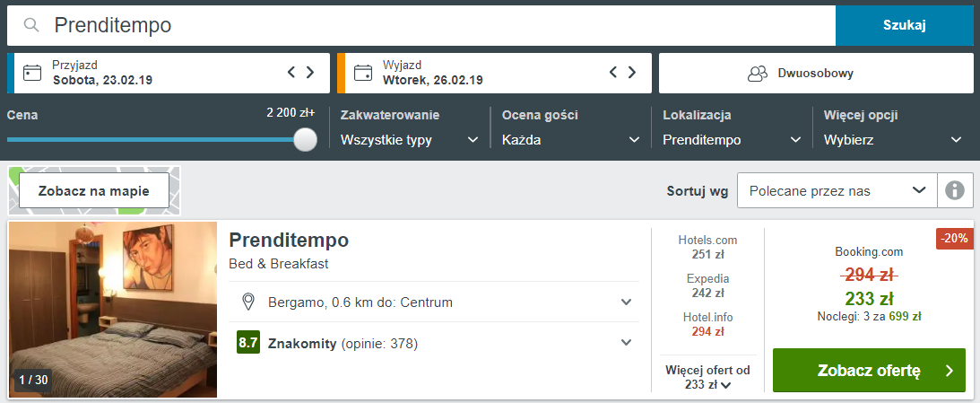Open the sorting info icon
This screenshot has height=403, width=980.
[955, 190]
